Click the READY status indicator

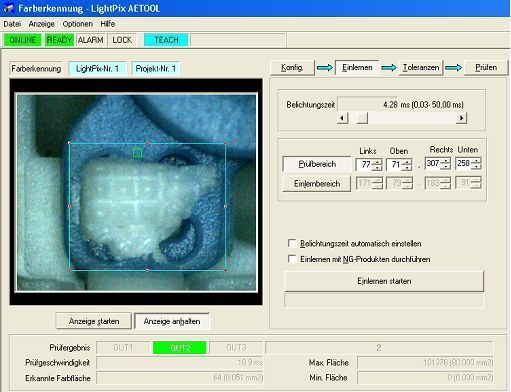(59, 40)
